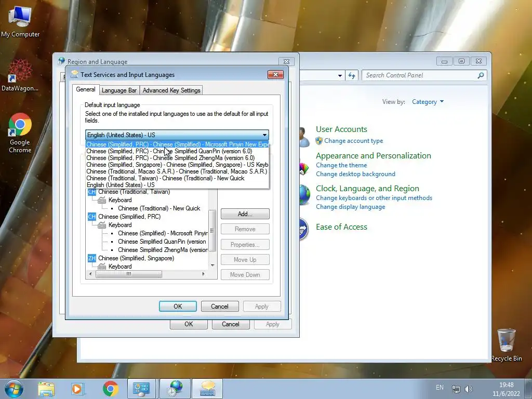Click the vertical scrollbar thumb in services list
The height and width of the screenshot is (399, 532).
click(212, 230)
